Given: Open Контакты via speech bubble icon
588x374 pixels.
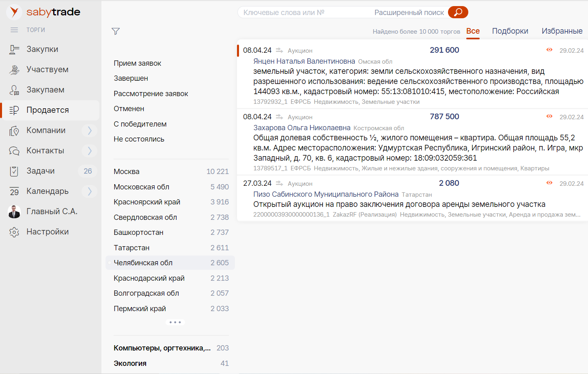Looking at the screenshot, I should (14, 150).
